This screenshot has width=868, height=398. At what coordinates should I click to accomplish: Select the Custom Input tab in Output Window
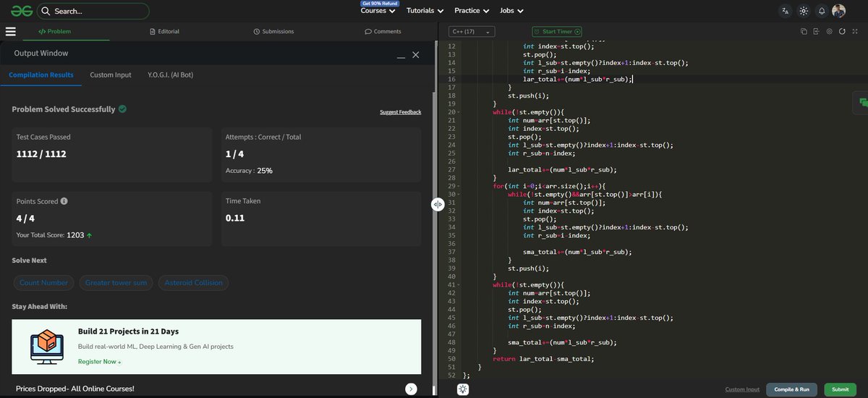coord(111,75)
